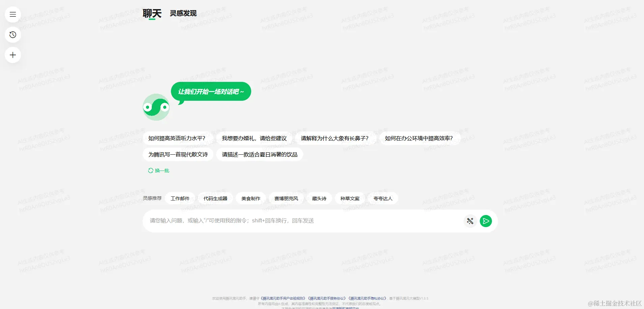Viewport: 644px width, 309px height.
Task: Start a new chat with the plus icon
Action: 13,55
